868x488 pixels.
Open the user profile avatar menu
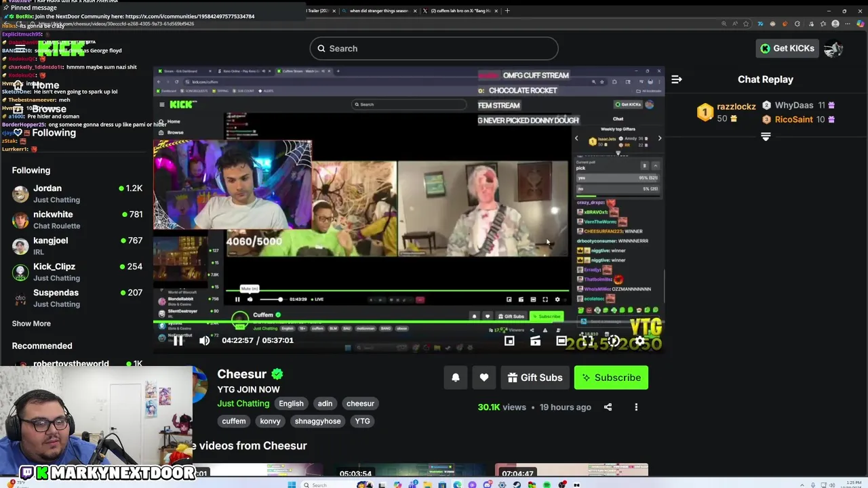coord(833,48)
